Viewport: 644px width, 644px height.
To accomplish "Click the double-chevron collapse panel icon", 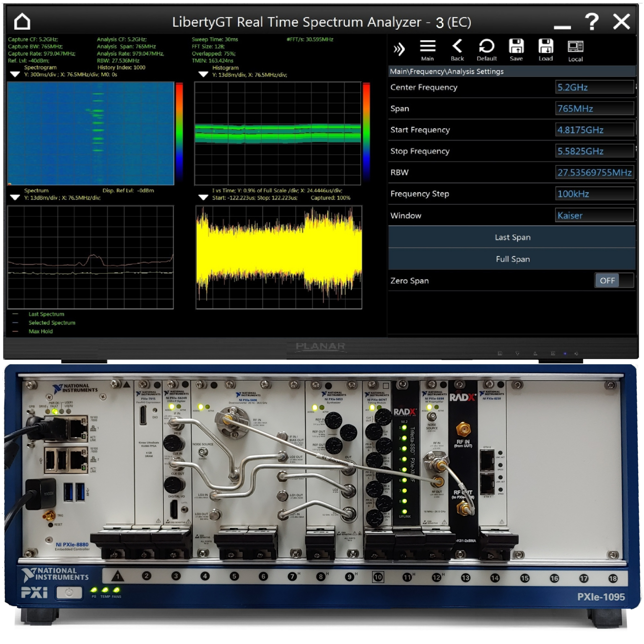I will pos(399,49).
